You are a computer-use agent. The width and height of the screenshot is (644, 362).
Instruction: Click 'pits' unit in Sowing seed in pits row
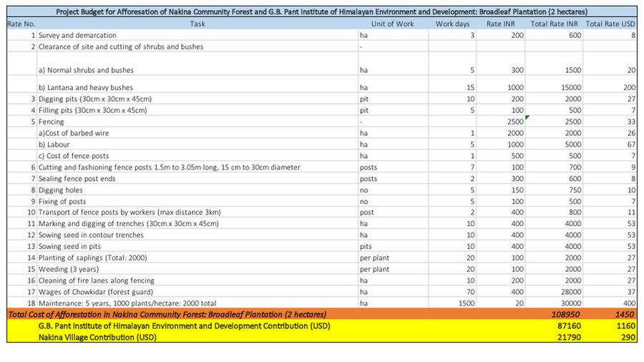click(x=366, y=246)
